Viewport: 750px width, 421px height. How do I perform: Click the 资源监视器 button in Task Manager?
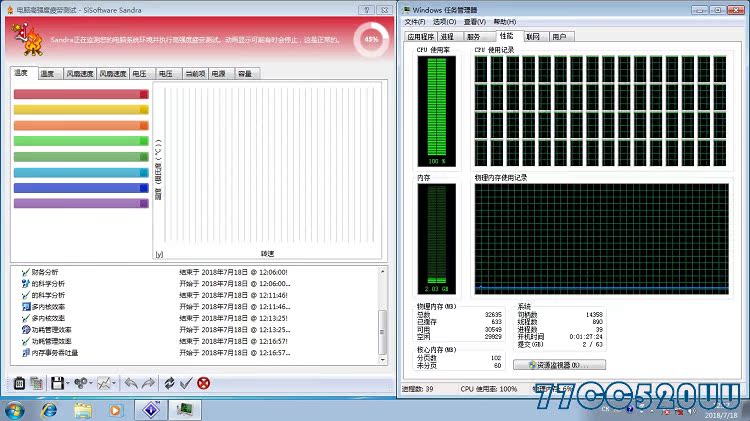pyautogui.click(x=560, y=365)
